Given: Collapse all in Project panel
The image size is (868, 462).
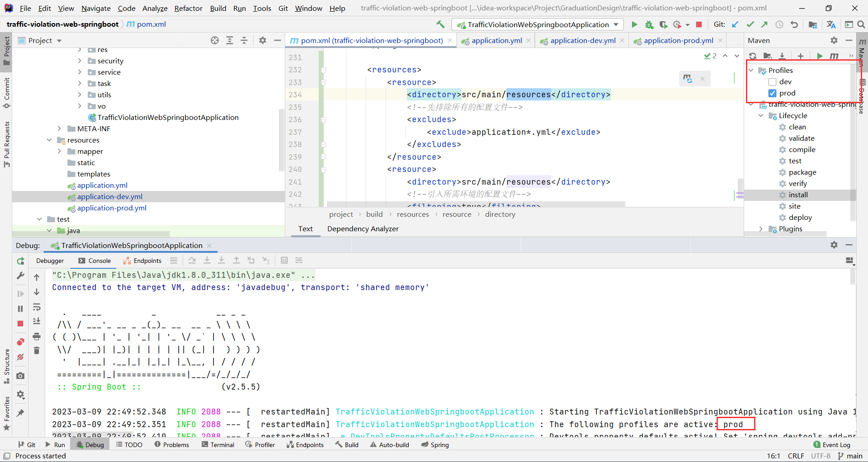Looking at the screenshot, I should pos(244,40).
